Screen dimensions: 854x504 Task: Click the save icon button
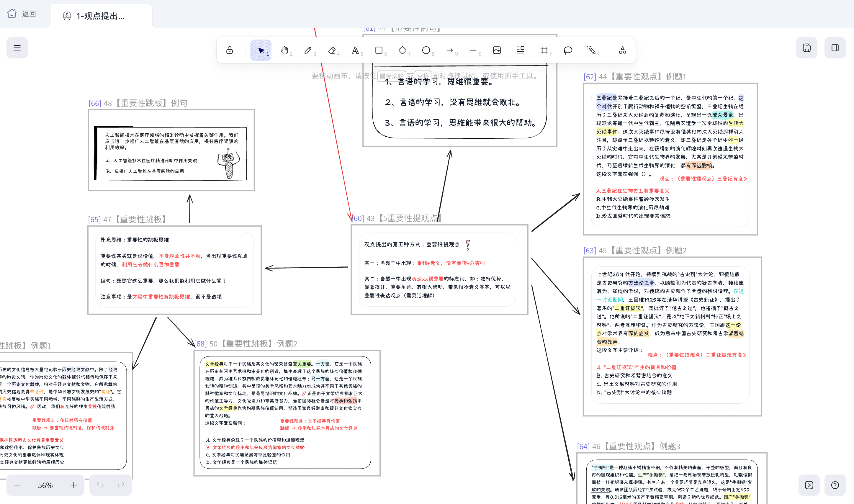(807, 48)
